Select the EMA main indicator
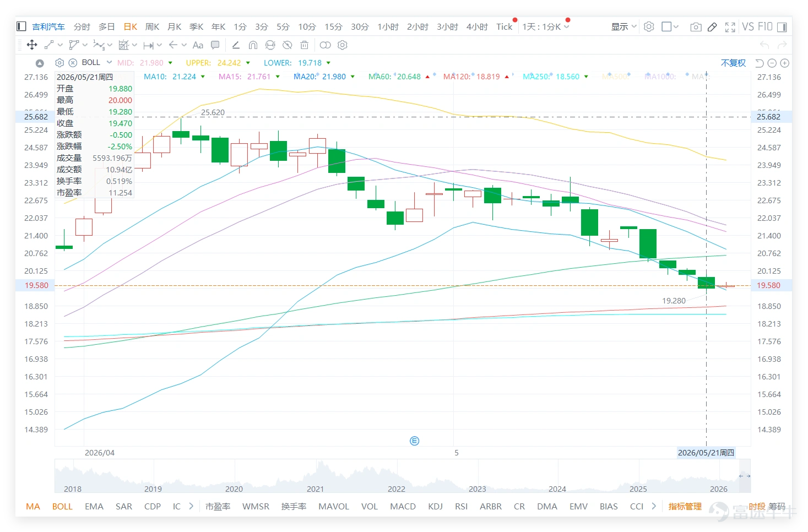808x532 pixels. pos(94,506)
